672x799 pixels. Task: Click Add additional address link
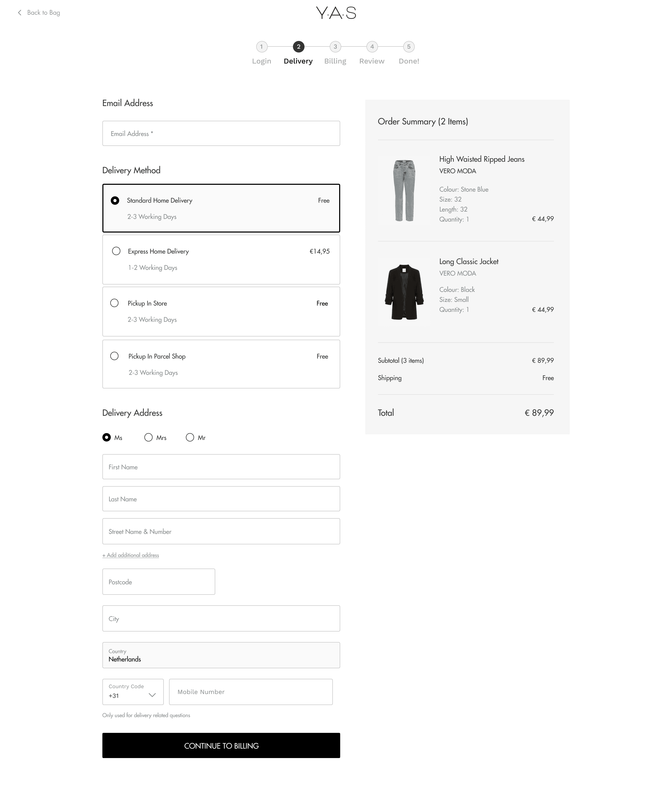click(x=131, y=555)
